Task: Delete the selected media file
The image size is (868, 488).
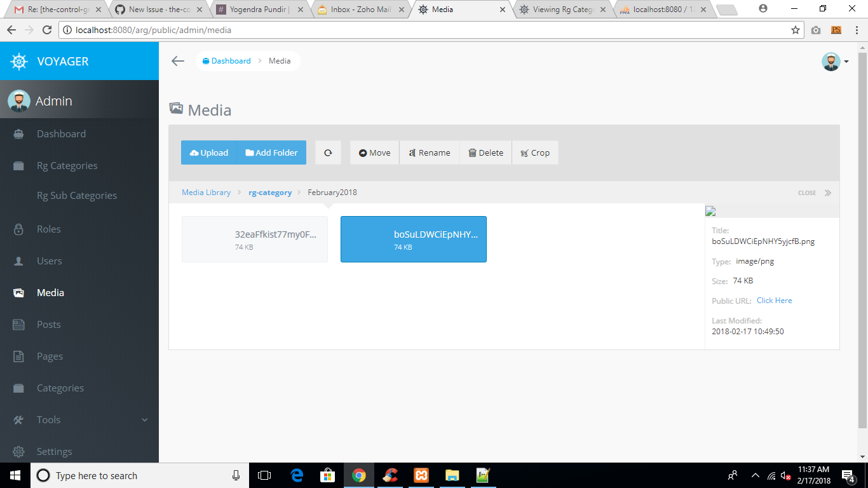Action: tap(485, 152)
